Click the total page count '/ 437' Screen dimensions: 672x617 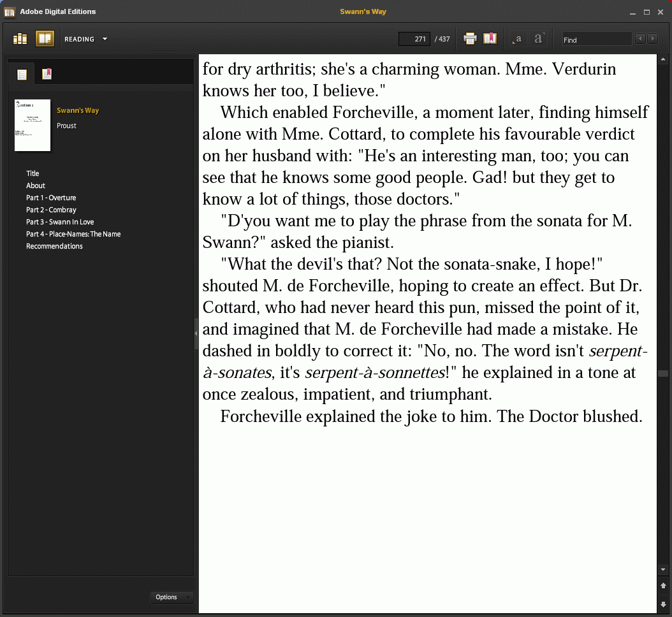pyautogui.click(x=442, y=39)
